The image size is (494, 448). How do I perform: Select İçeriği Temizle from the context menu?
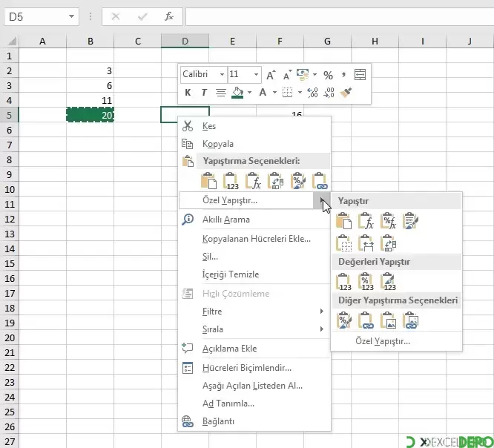click(x=254, y=274)
